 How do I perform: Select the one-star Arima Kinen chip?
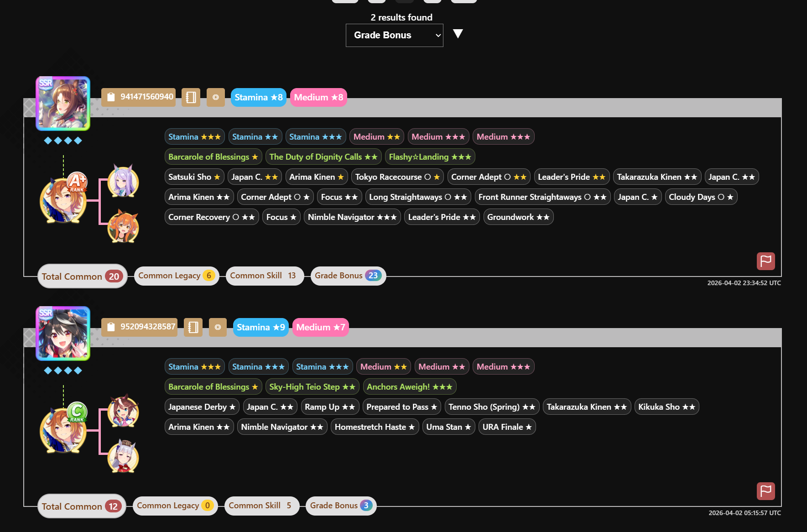317,177
